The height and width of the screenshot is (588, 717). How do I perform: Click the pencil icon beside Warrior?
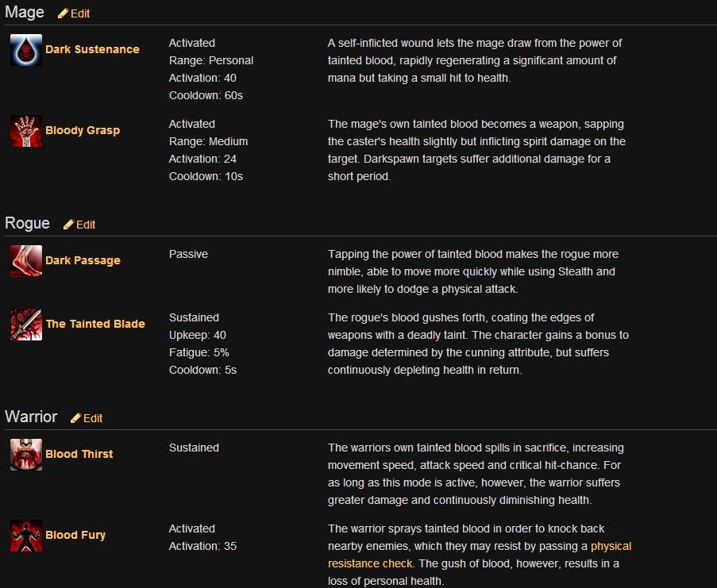pyautogui.click(x=76, y=418)
